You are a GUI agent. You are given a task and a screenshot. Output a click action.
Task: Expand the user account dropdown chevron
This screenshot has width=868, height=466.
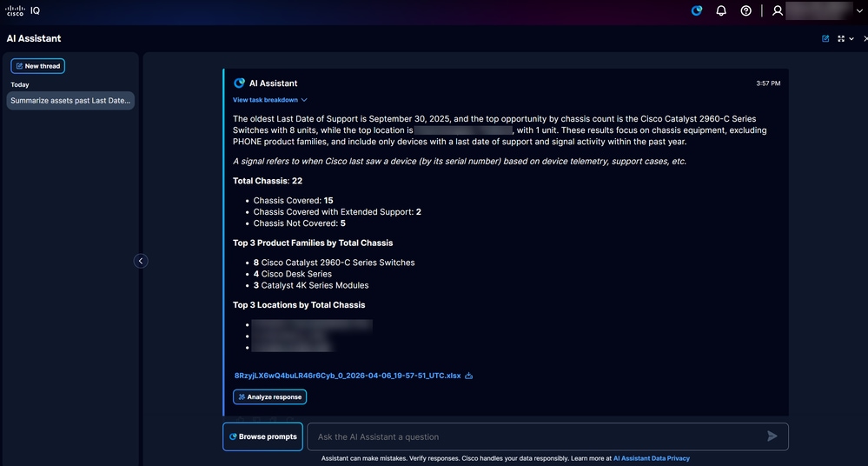pos(859,10)
